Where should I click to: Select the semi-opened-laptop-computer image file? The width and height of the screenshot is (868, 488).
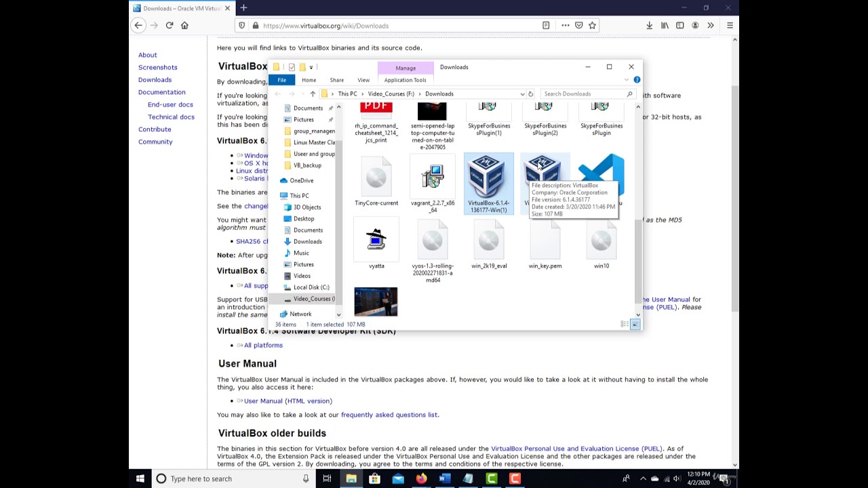[x=433, y=126]
